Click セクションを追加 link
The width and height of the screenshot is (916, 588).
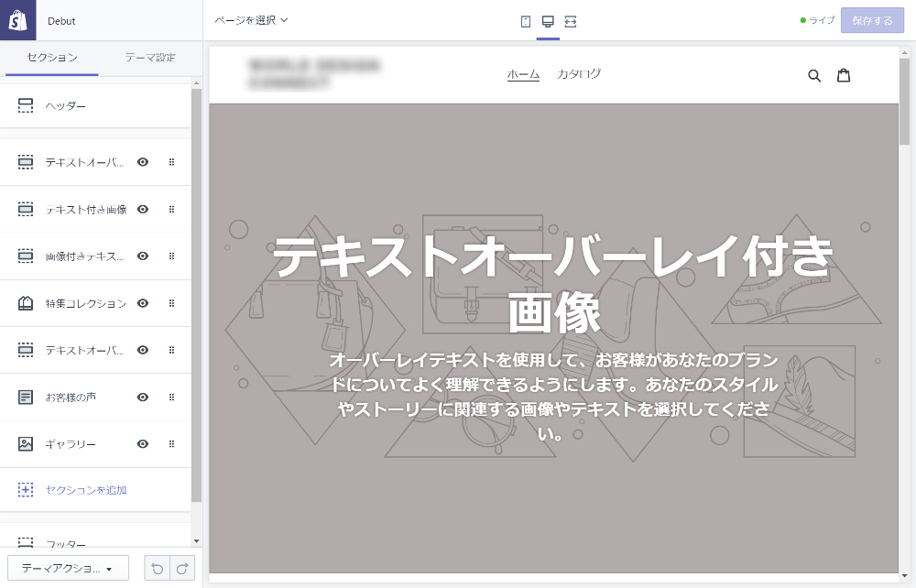(86, 490)
